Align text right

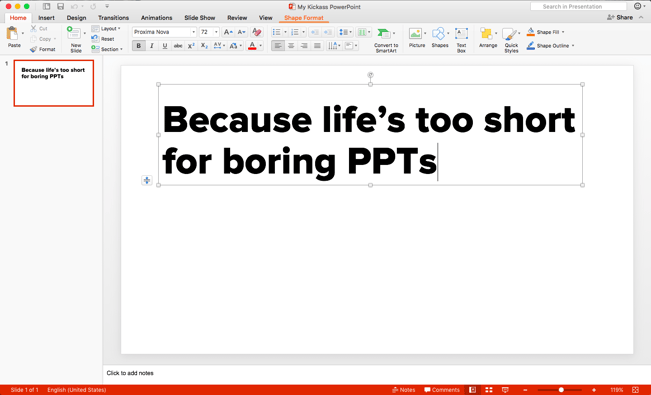click(x=304, y=46)
